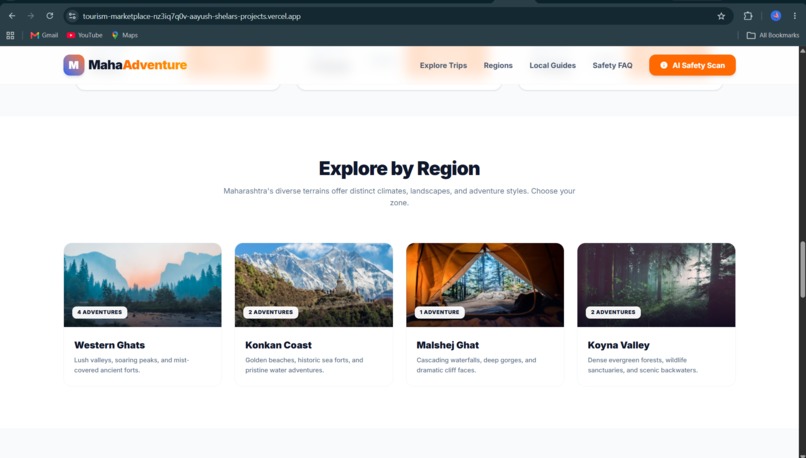806x458 pixels.
Task: Select the Malshej Ghat title
Action: point(448,345)
